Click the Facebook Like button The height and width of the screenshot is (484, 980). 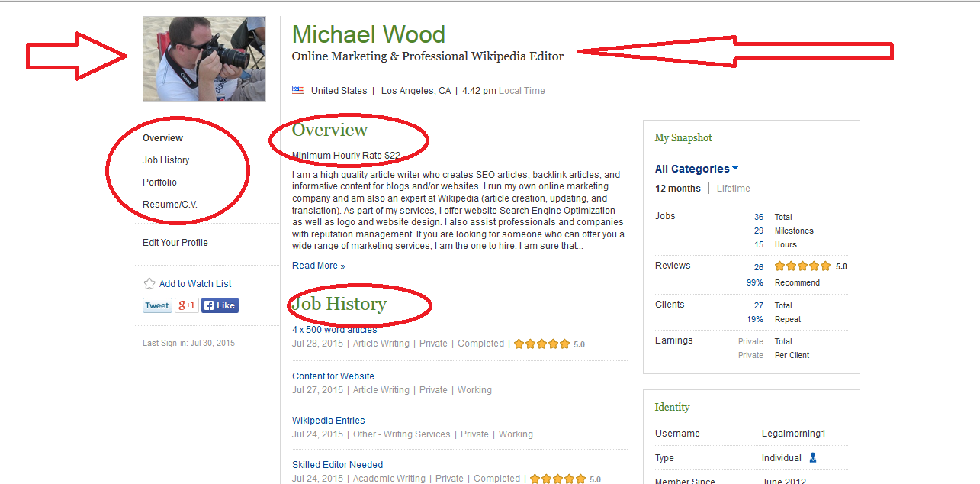(x=220, y=305)
